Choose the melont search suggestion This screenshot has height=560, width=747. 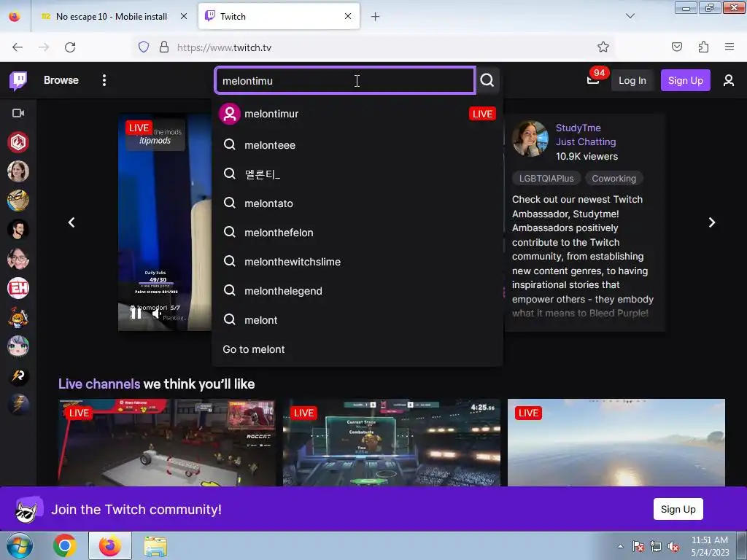357,320
